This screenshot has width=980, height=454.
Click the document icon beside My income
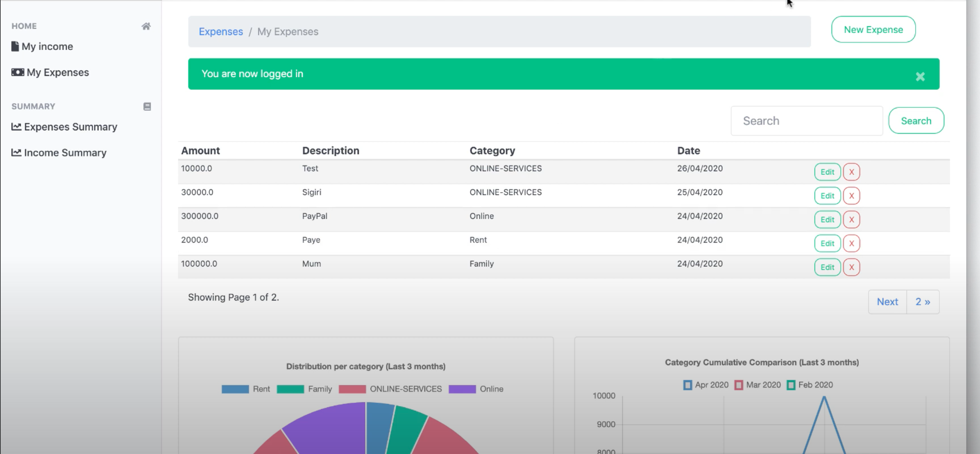(15, 46)
